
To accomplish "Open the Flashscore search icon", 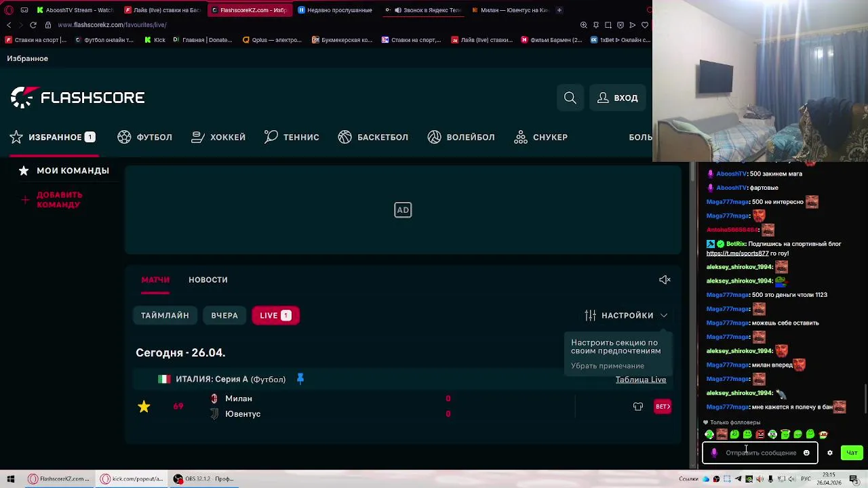I will pyautogui.click(x=570, y=98).
